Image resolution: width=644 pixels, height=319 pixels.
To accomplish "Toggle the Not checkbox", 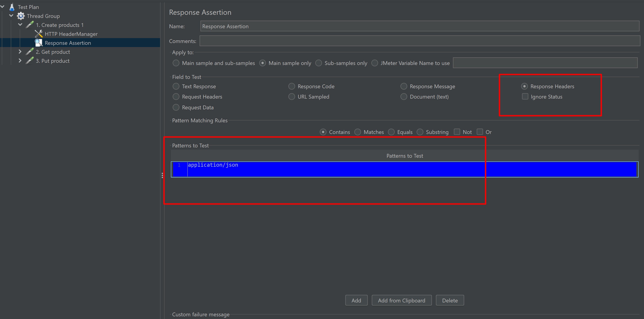I will [457, 132].
